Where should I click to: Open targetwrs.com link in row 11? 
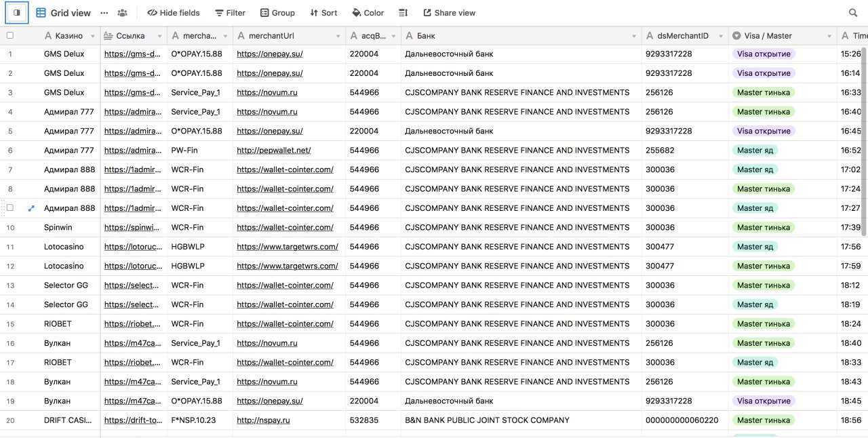coord(288,247)
